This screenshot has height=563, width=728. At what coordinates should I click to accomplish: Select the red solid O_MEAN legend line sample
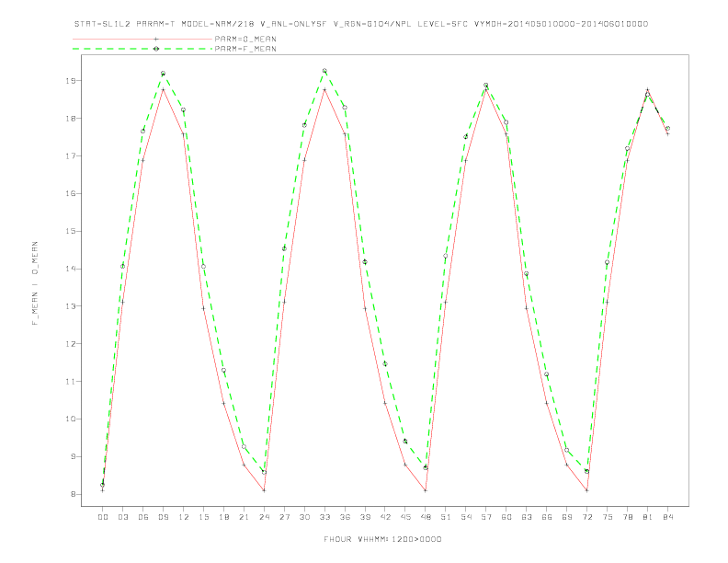[142, 39]
